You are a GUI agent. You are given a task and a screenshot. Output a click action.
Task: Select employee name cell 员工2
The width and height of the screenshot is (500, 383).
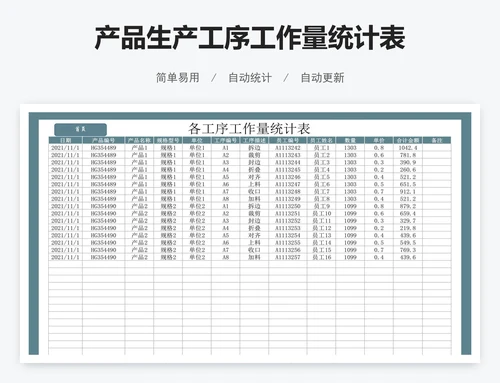click(x=321, y=155)
